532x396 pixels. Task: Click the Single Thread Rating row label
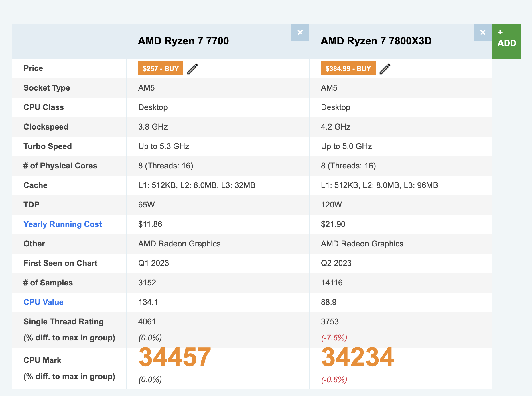(64, 321)
